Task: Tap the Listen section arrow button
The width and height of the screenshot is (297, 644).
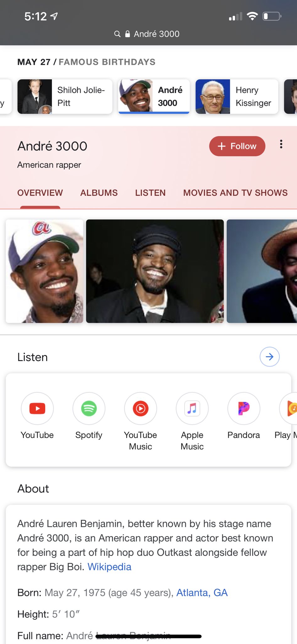Action: tap(269, 357)
